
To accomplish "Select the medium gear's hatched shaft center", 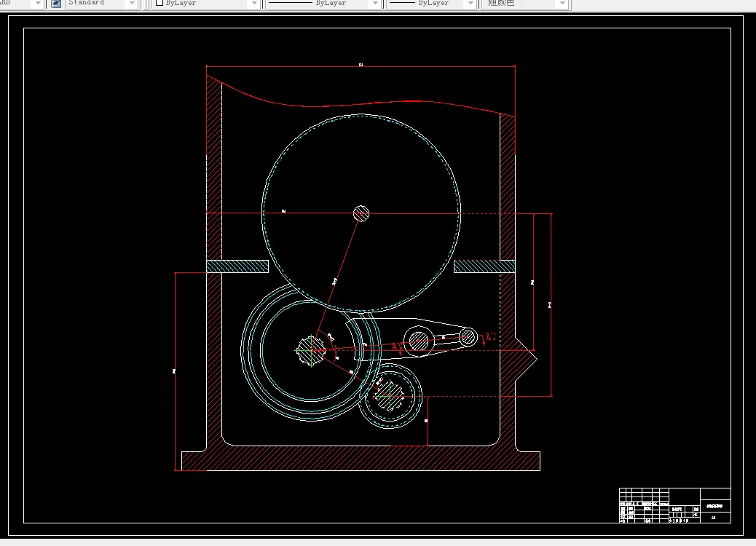I will [x=311, y=350].
